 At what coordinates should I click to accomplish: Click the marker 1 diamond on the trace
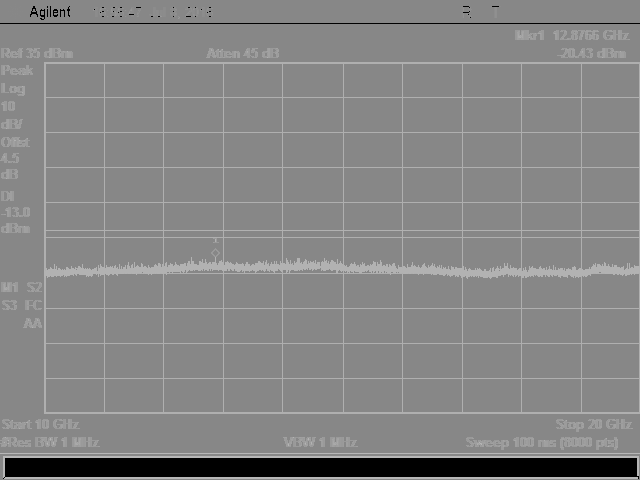(x=216, y=253)
